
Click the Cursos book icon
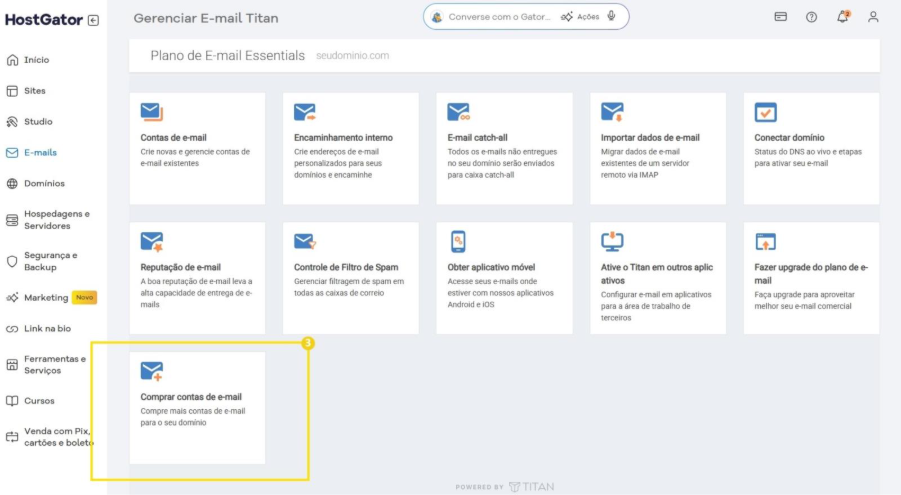coord(12,401)
